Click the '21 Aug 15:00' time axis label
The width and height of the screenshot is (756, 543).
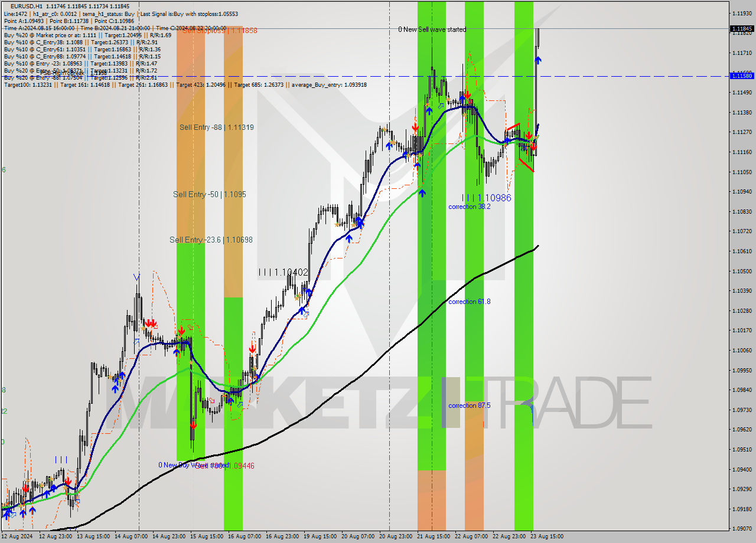(434, 537)
